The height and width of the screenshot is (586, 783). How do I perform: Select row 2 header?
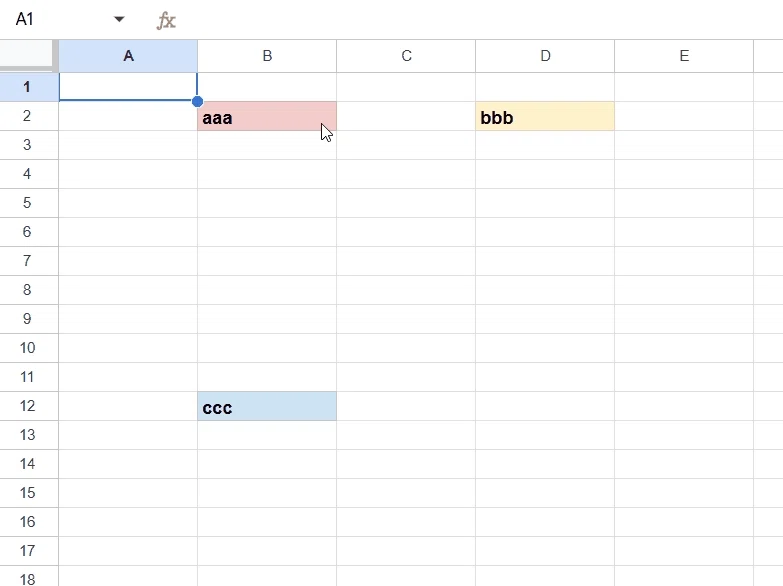click(28, 116)
